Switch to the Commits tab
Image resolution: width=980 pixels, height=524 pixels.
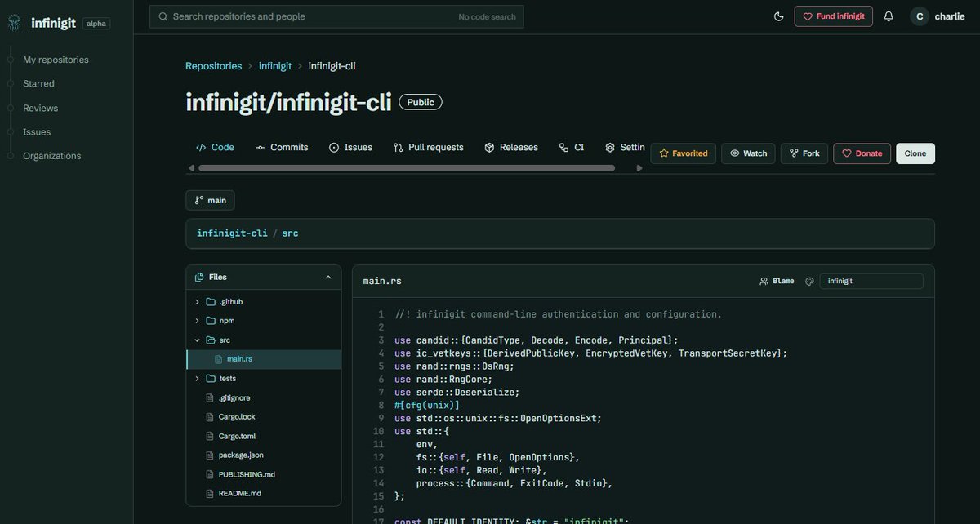pyautogui.click(x=282, y=148)
